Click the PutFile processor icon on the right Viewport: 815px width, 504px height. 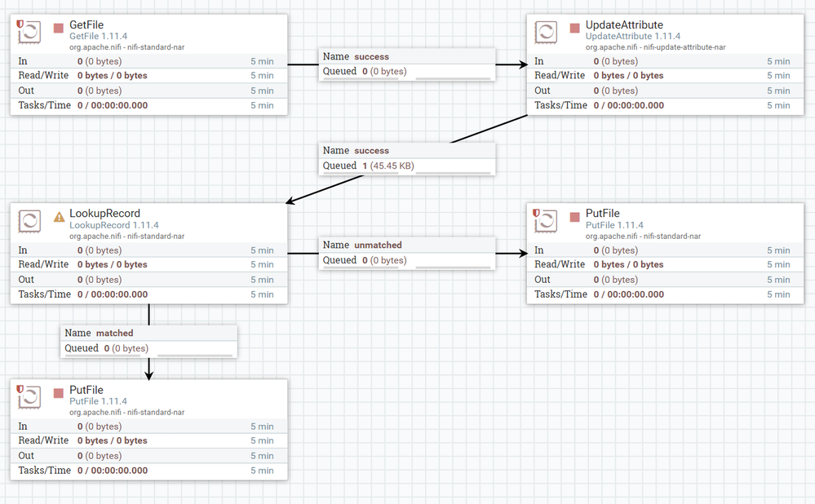[545, 221]
